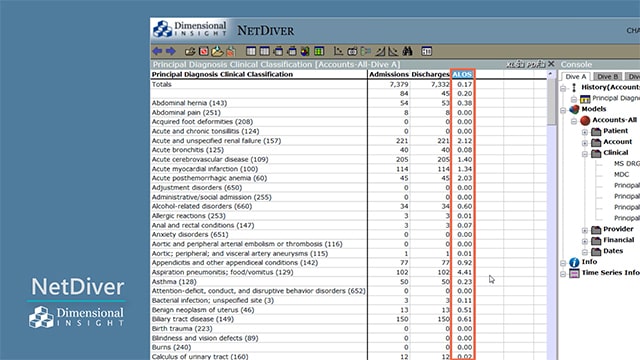Viewport: 640px width, 360px height.
Task: Sort by the ALOS column header
Action: point(462,74)
